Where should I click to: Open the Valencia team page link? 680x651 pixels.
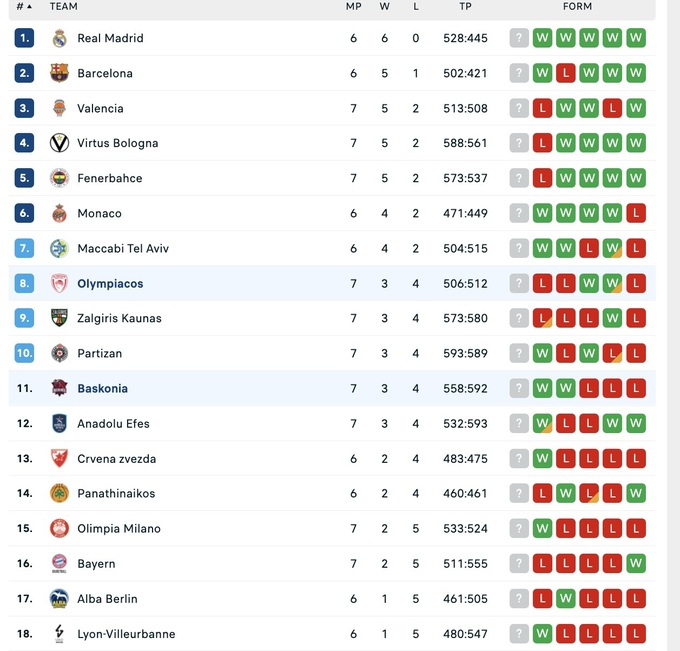tap(100, 108)
